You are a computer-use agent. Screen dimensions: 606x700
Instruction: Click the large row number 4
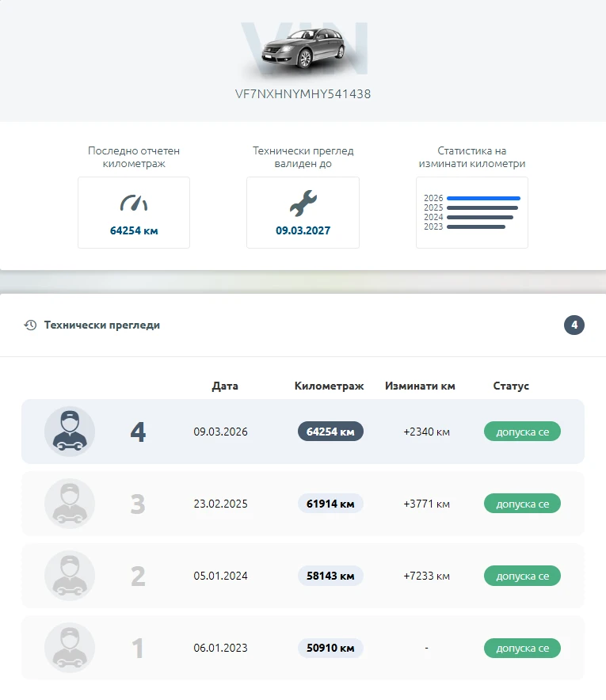point(138,432)
